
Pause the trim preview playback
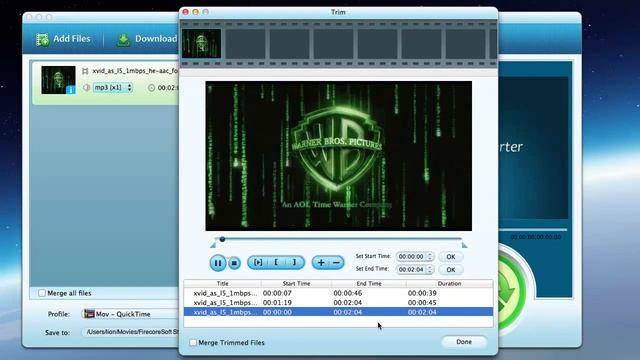[218, 263]
